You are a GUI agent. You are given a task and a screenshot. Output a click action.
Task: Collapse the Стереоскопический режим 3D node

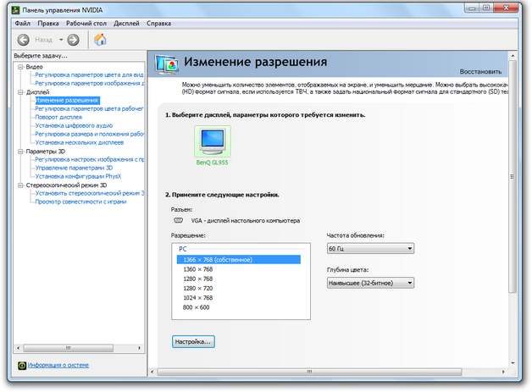click(x=20, y=185)
